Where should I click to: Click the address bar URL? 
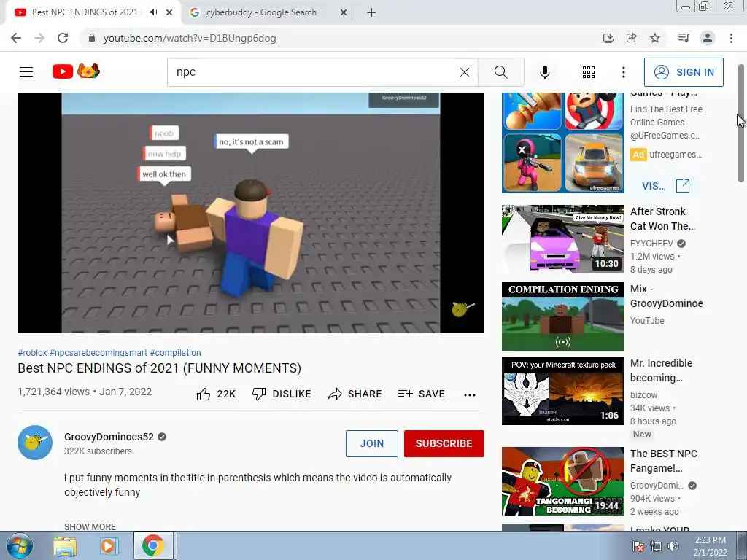point(190,38)
